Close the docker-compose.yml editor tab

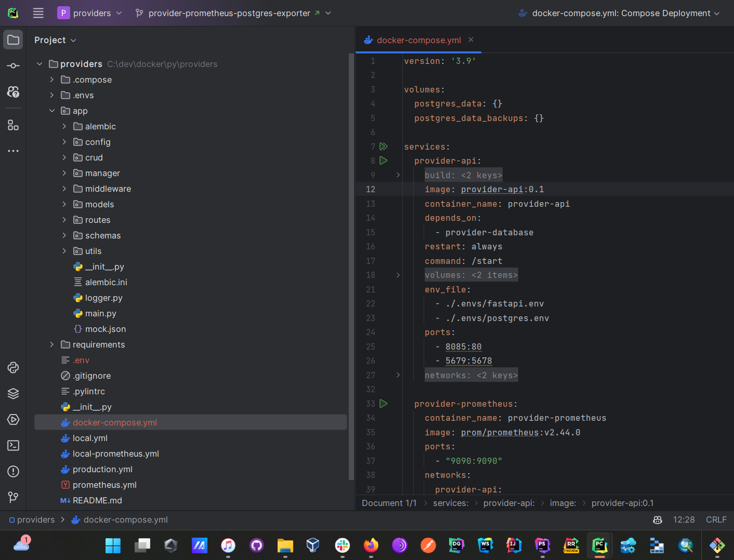(x=471, y=40)
